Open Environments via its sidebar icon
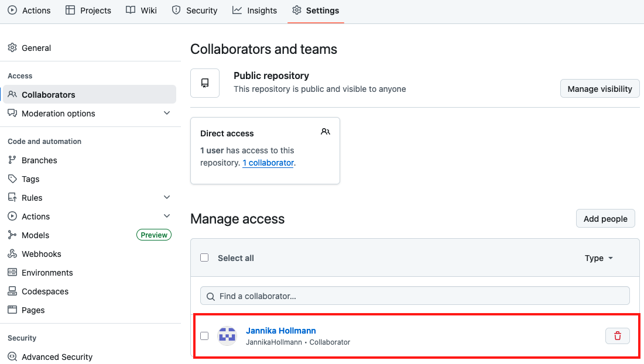Screen dimensions: 644x364 12,272
